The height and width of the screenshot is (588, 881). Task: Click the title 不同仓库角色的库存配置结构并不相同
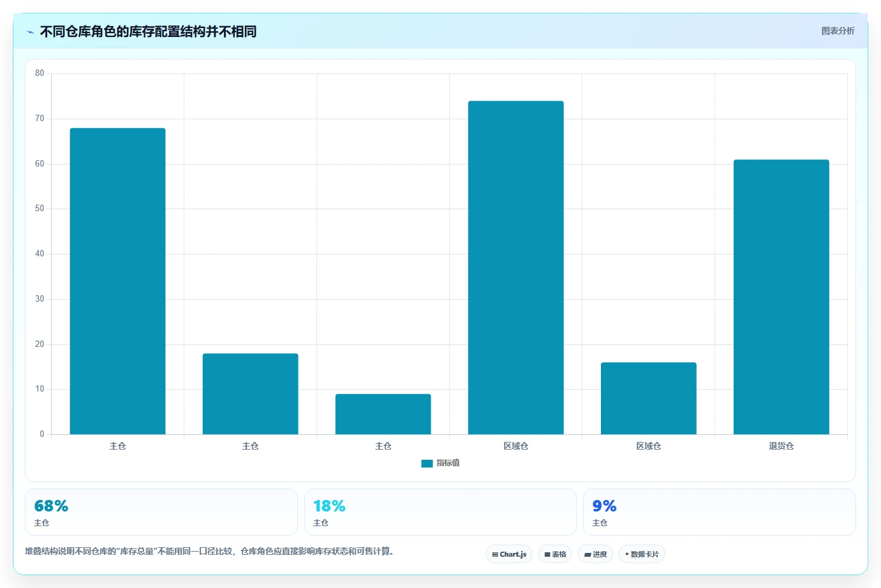(x=148, y=32)
